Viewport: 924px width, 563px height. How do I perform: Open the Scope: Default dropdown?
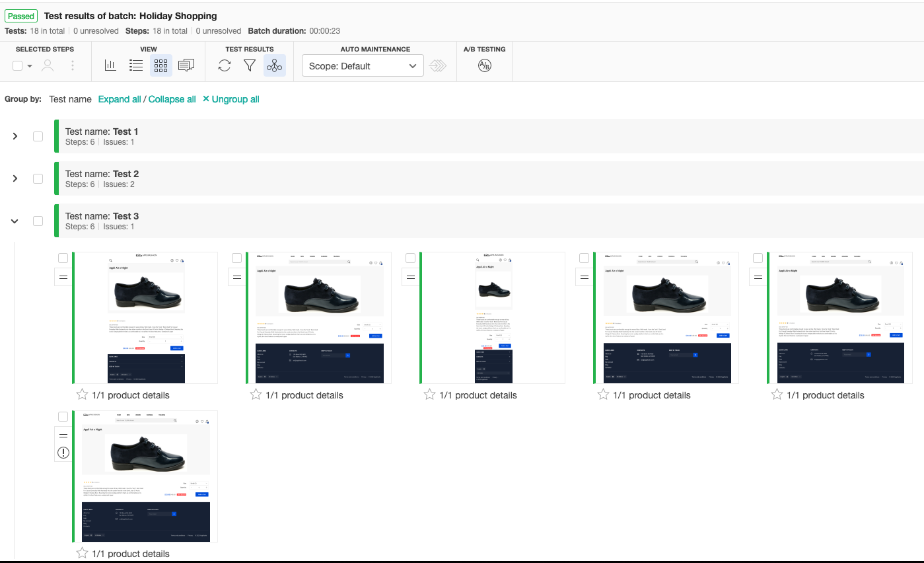coord(363,65)
